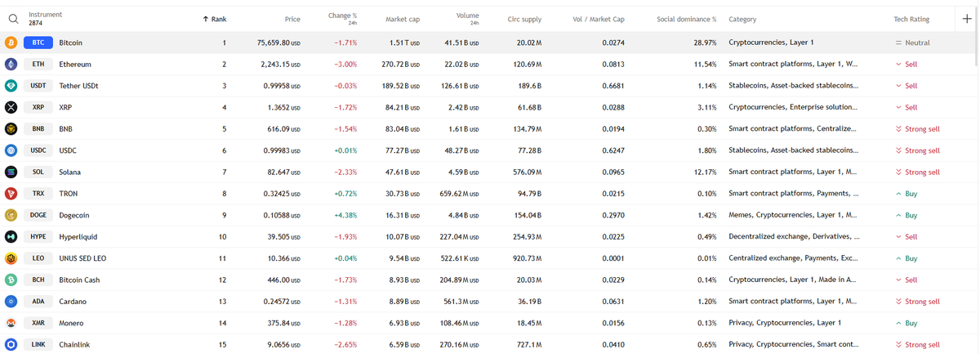This screenshot has width=980, height=354.
Task: Click the Chainlink coin logo
Action: pyautogui.click(x=11, y=345)
